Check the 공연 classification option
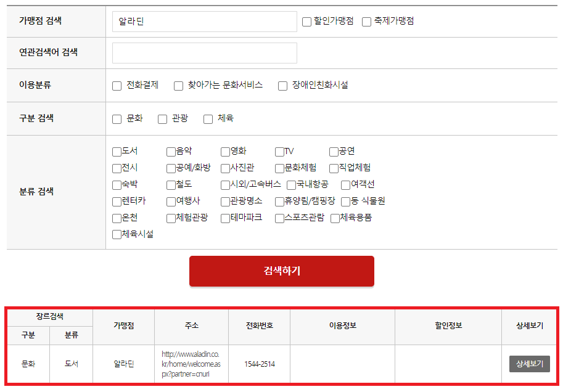 pos(334,151)
